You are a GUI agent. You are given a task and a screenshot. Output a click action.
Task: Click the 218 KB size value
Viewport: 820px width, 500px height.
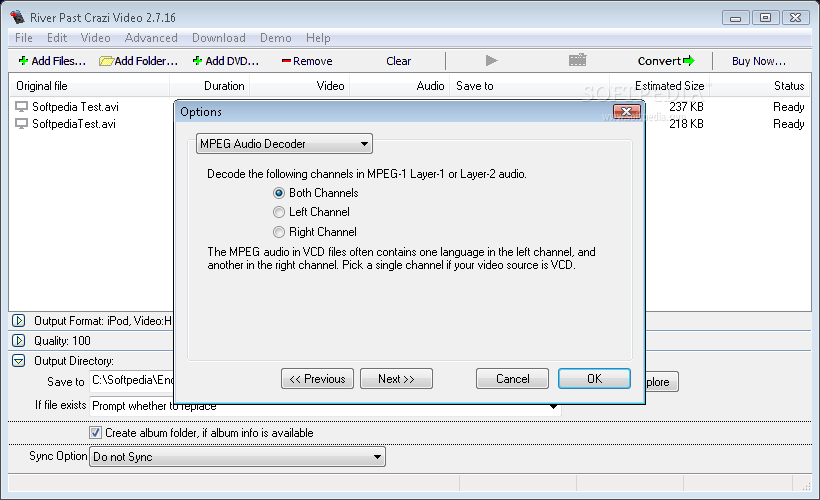tap(686, 124)
